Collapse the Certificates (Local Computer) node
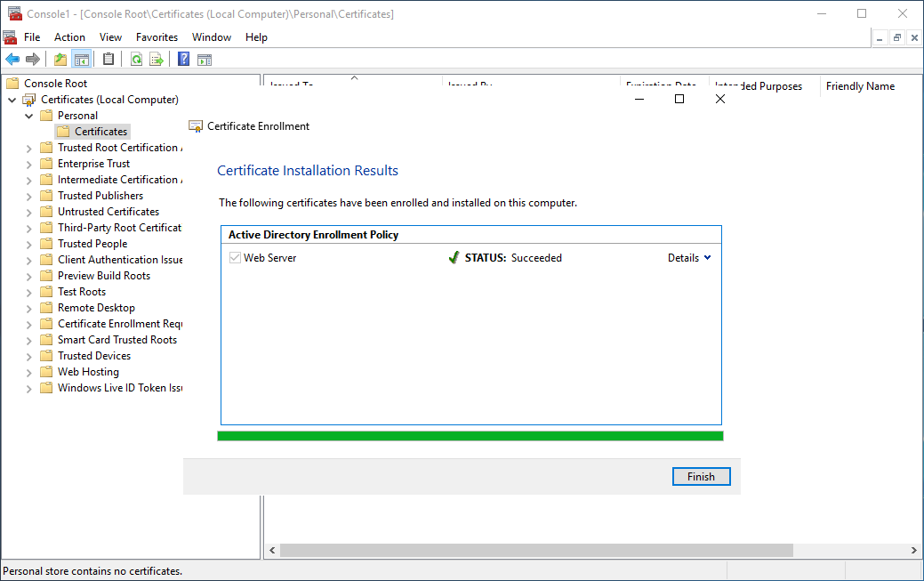 pyautogui.click(x=12, y=100)
